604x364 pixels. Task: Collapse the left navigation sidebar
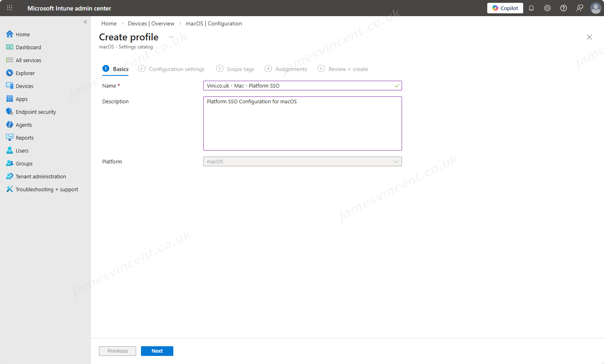coord(85,22)
